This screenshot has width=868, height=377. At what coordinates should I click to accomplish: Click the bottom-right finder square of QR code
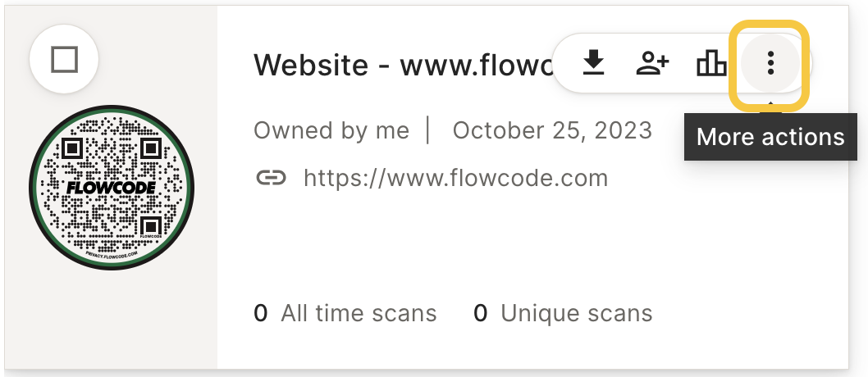tap(150, 225)
